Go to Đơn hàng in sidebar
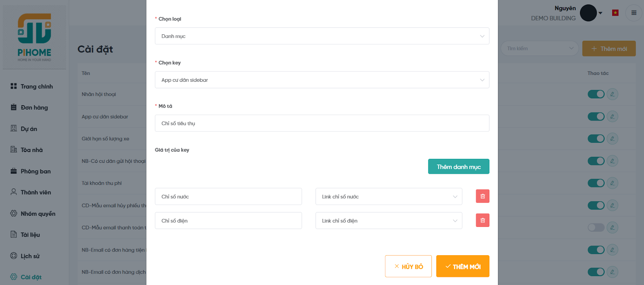The width and height of the screenshot is (644, 285). pyautogui.click(x=34, y=108)
